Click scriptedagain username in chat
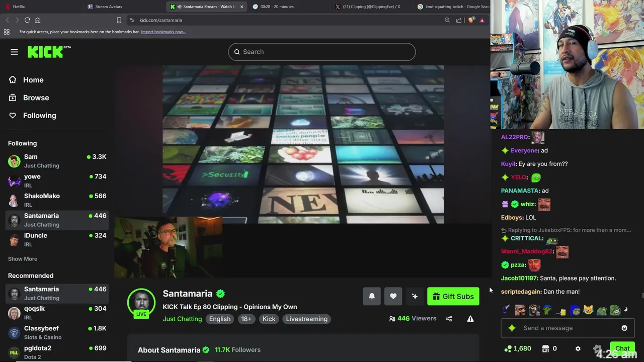The image size is (644, 362). [521, 292]
